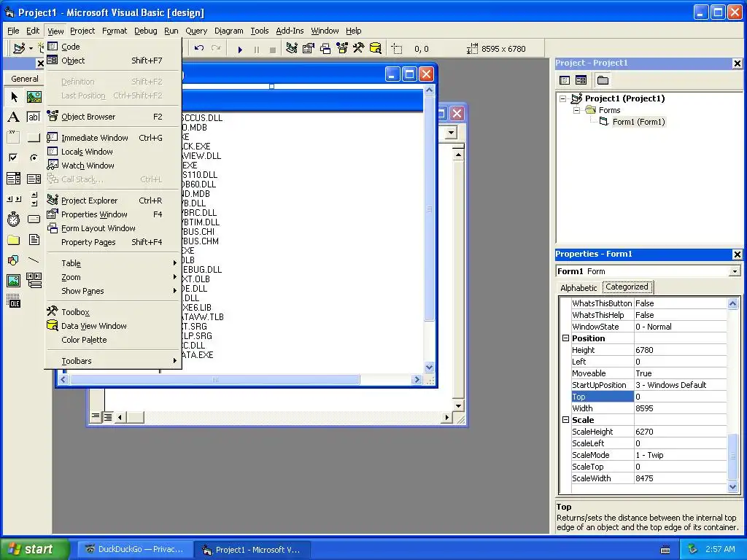747x560 pixels.
Task: Select Form1 (Form1) in project tree
Action: click(x=638, y=122)
